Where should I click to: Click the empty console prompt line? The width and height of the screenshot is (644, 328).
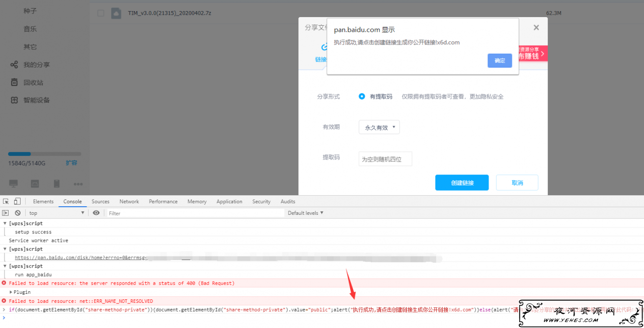(322, 318)
